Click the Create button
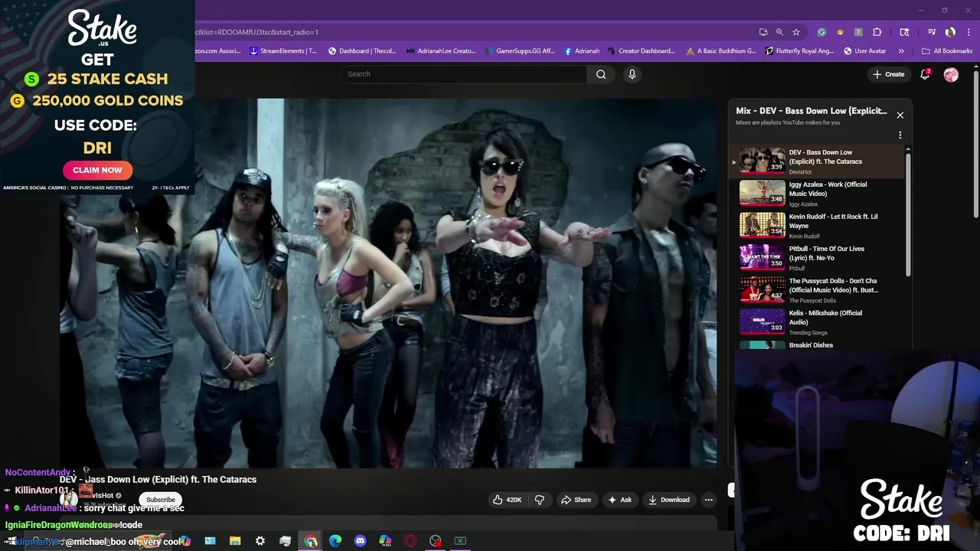The width and height of the screenshot is (980, 551). [x=888, y=74]
